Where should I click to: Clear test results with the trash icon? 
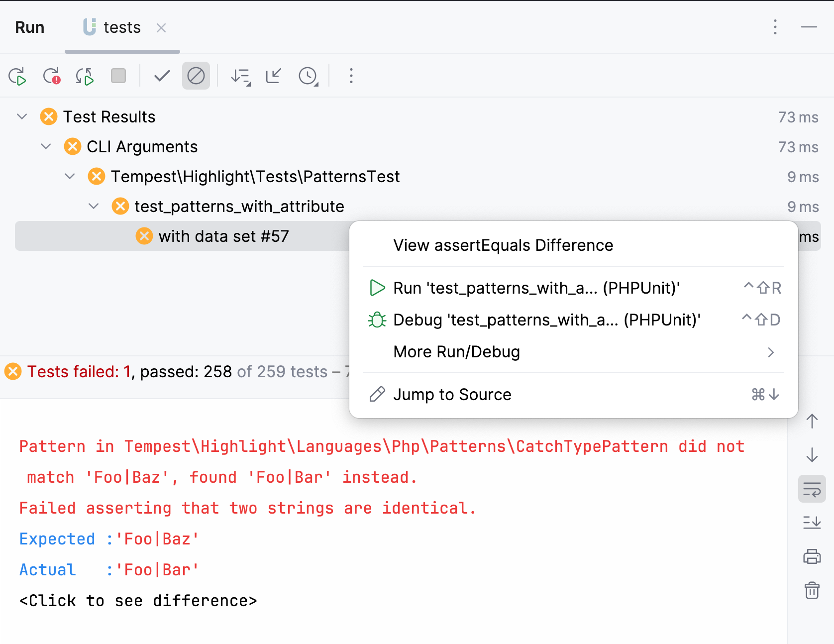812,591
